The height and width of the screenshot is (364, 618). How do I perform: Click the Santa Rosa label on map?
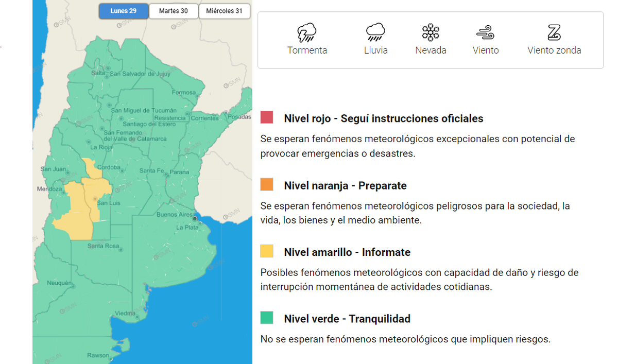(x=104, y=246)
